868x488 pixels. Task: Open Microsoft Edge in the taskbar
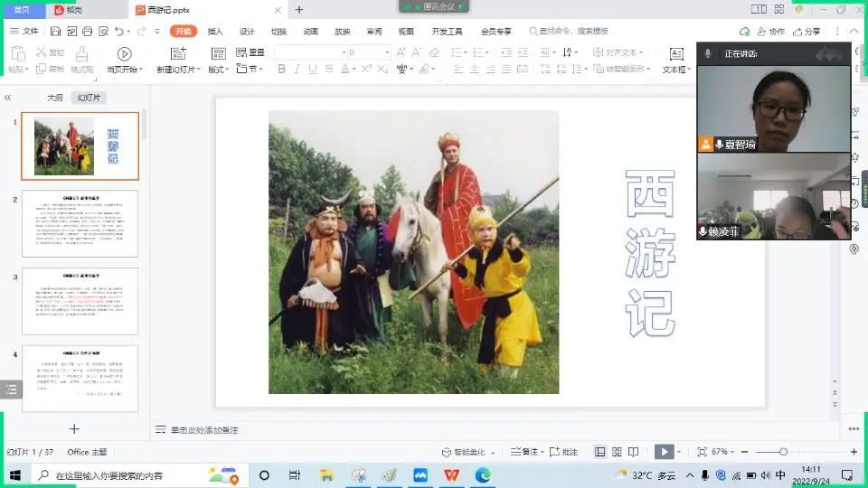coord(483,475)
